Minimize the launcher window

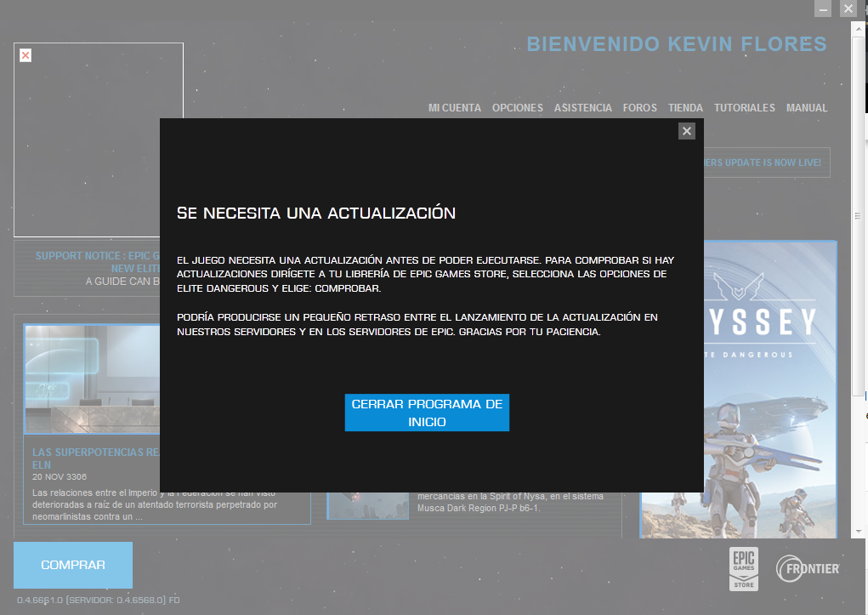tap(823, 9)
